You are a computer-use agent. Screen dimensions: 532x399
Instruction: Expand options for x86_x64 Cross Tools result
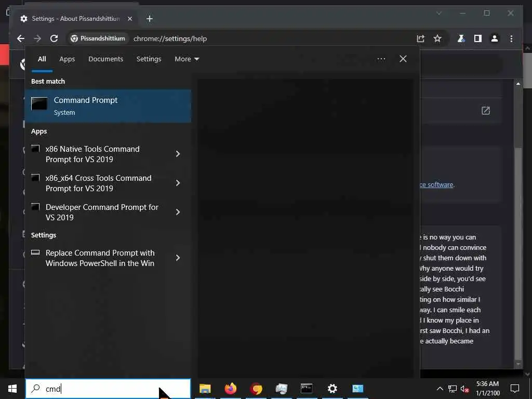[178, 183]
